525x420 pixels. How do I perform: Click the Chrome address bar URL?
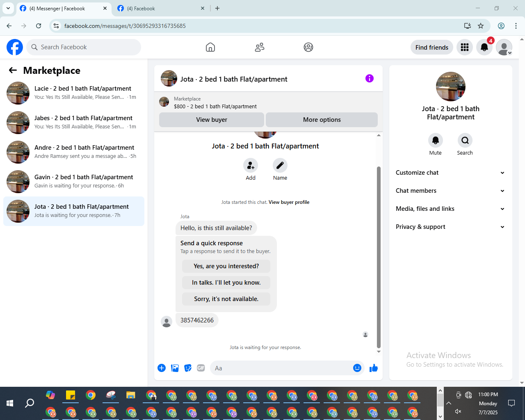click(x=125, y=26)
